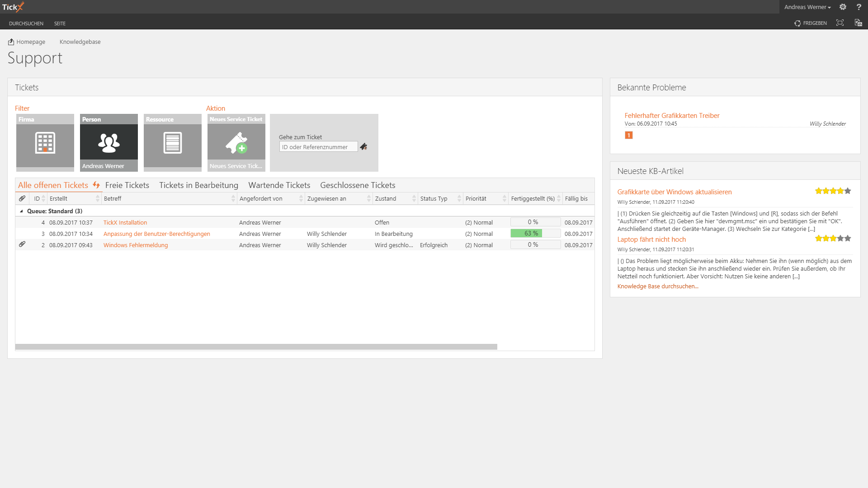Sort by Zugewiesen an column header
The height and width of the screenshot is (488, 868).
(x=339, y=198)
